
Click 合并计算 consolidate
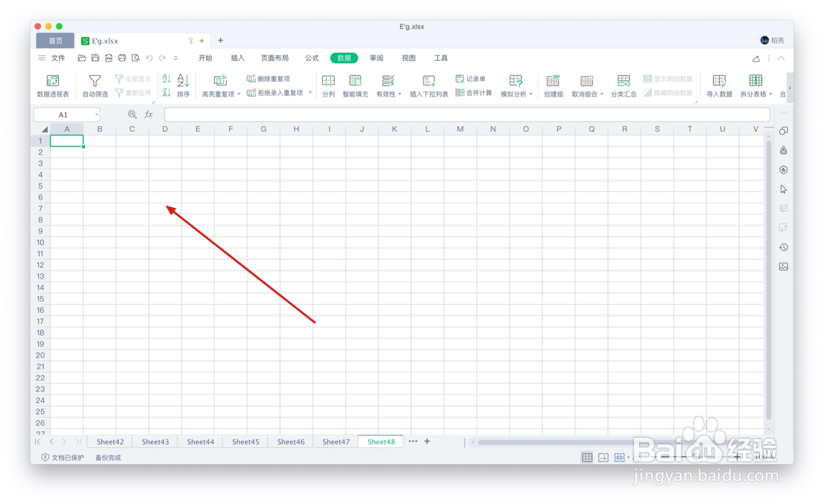click(474, 93)
